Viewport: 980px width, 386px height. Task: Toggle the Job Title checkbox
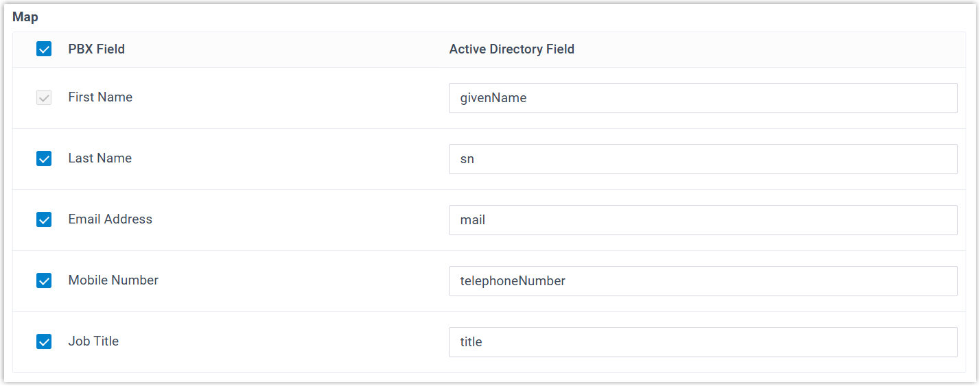coord(44,341)
